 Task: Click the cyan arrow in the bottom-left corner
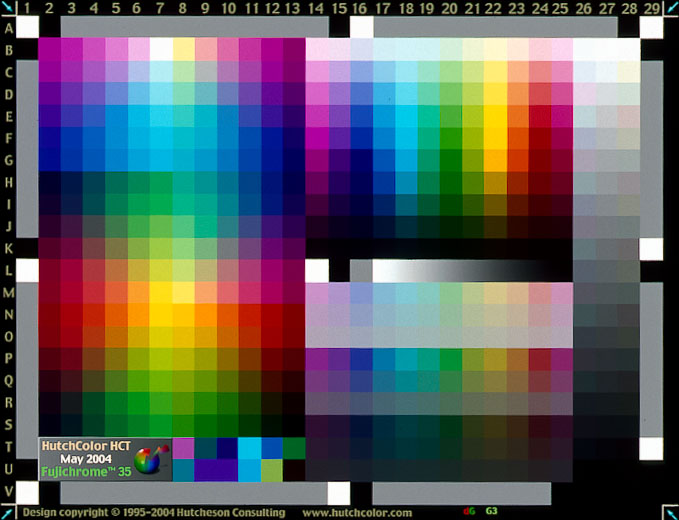(7, 513)
